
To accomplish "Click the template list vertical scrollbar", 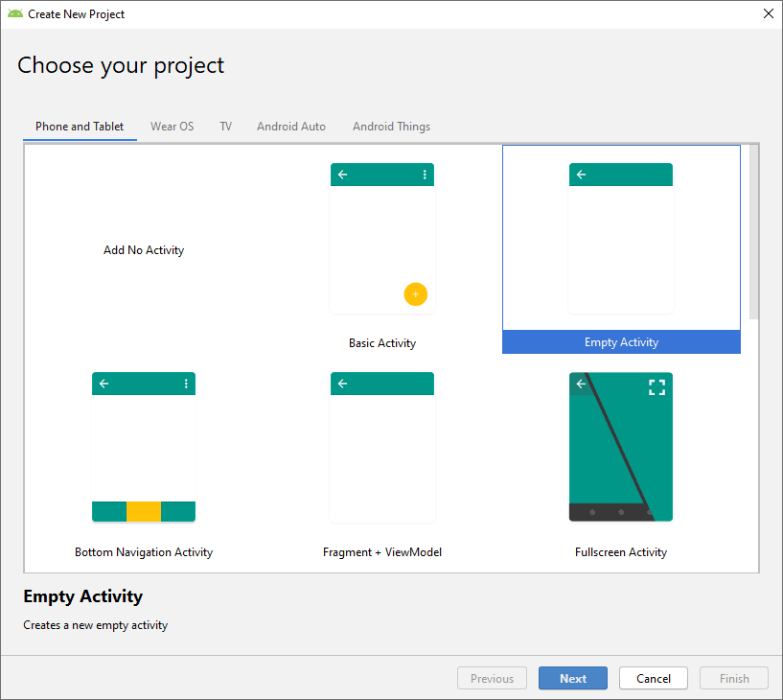I will tap(754, 232).
